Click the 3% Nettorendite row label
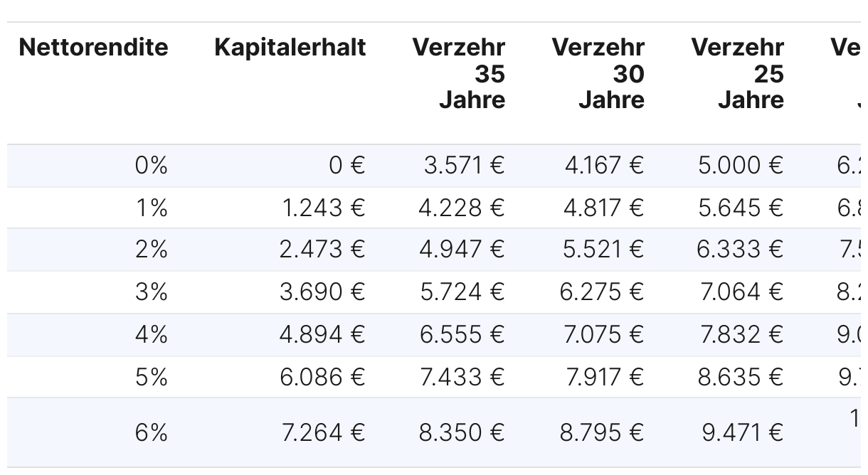Image resolution: width=868 pixels, height=475 pixels. (x=152, y=292)
